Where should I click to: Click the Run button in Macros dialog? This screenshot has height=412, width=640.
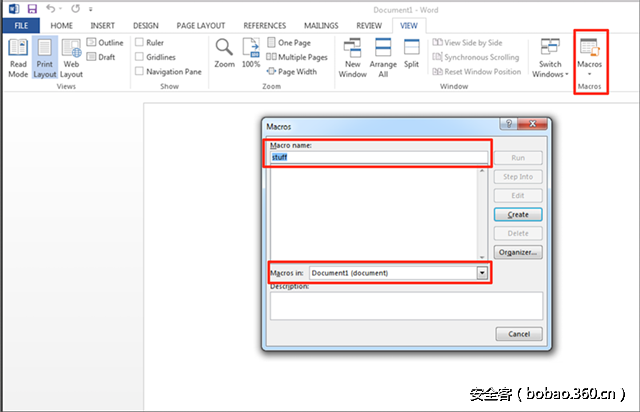tap(518, 158)
